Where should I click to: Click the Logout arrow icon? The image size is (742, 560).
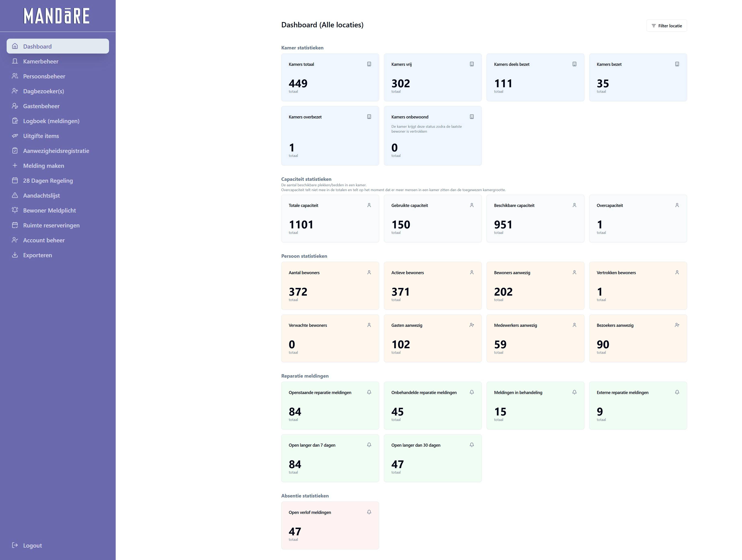pyautogui.click(x=15, y=545)
